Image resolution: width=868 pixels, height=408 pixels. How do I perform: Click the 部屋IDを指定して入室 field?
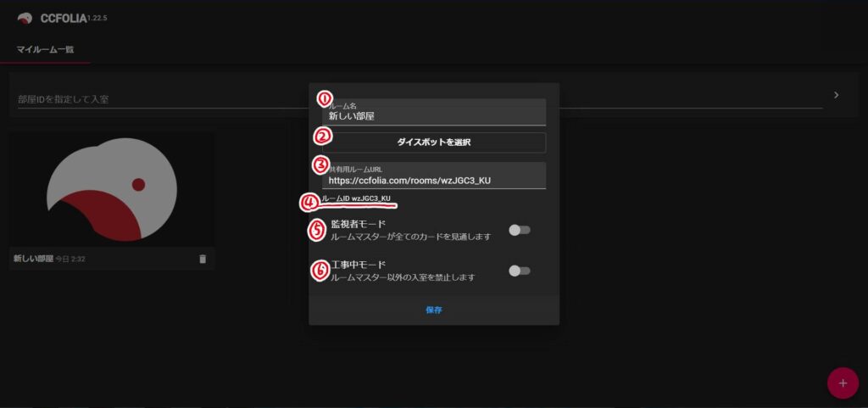tap(420, 99)
